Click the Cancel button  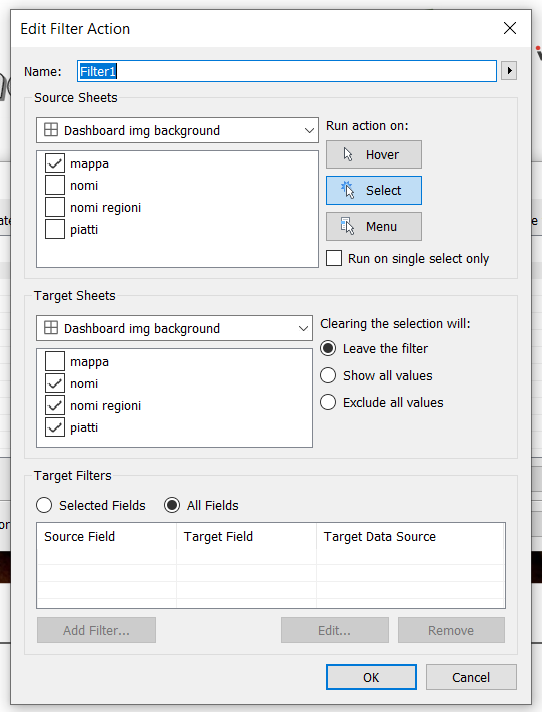471,677
